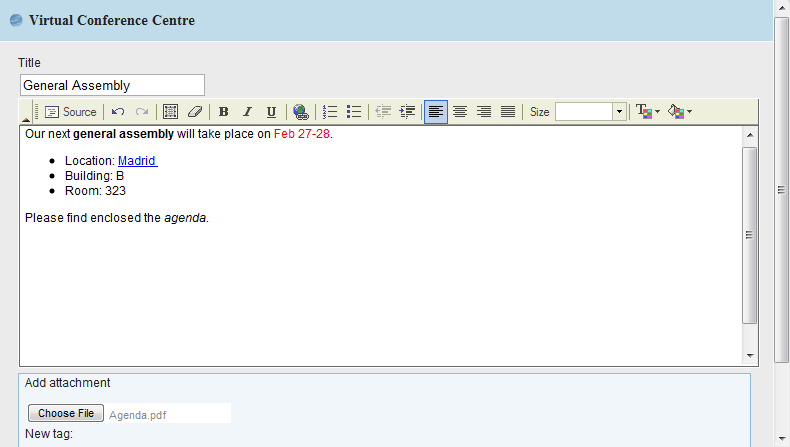This screenshot has width=790, height=447.
Task: Increase the text indent
Action: click(x=407, y=112)
